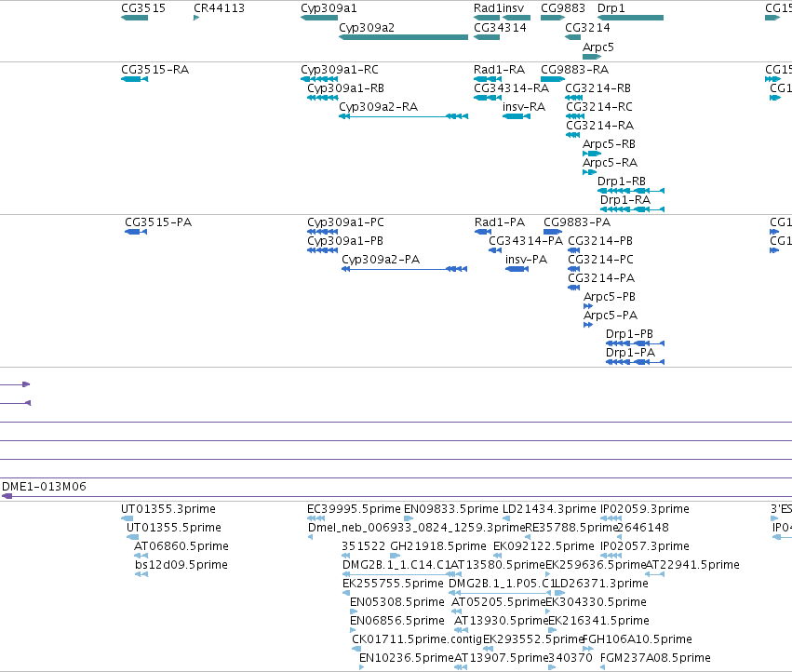Click the Arpc5-PA protein label
This screenshot has width=792, height=672.
(x=611, y=316)
